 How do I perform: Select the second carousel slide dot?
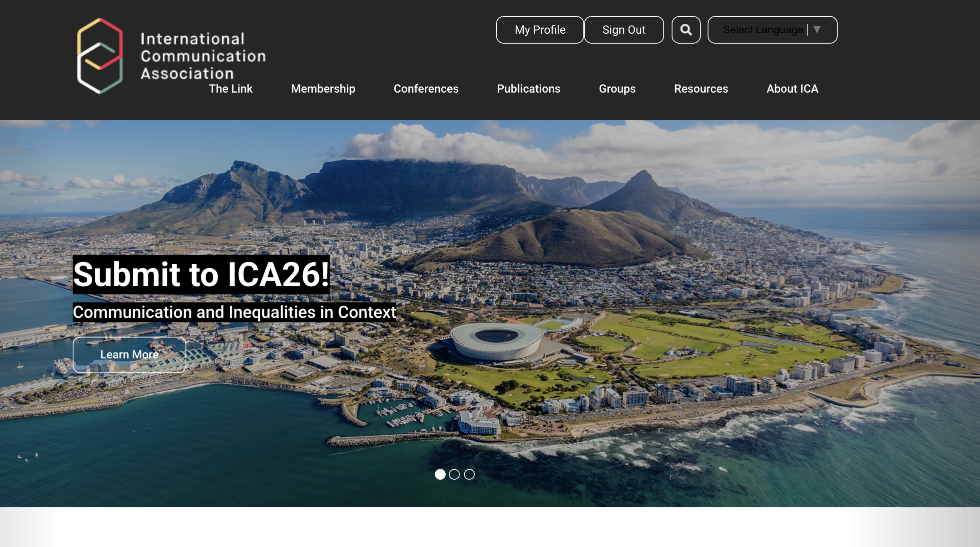(x=454, y=474)
